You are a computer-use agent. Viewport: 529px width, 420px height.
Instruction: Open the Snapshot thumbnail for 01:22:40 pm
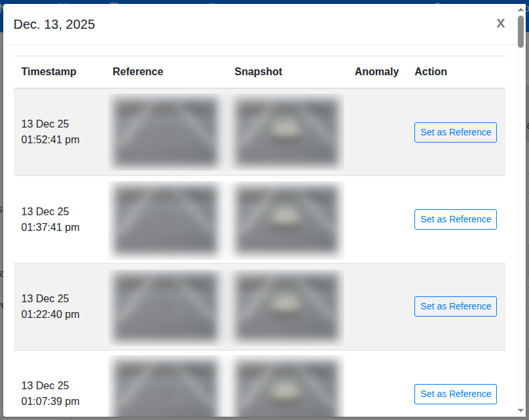(287, 306)
